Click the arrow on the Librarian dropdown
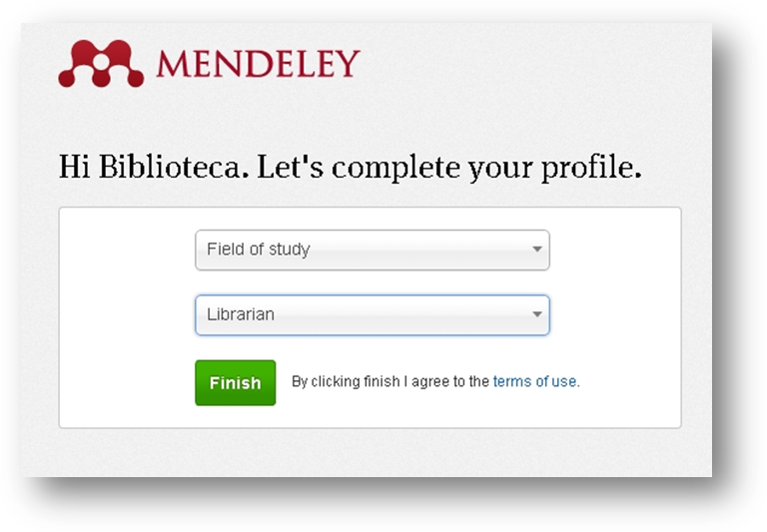Viewport: 767px width, 532px height. [x=537, y=314]
